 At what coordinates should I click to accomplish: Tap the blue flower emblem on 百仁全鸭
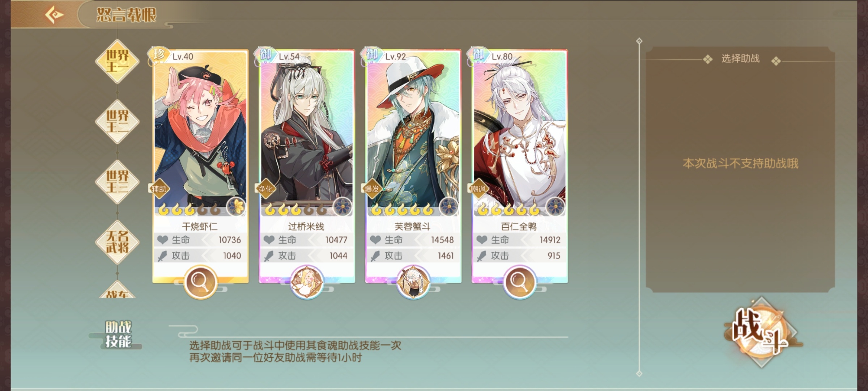[x=555, y=207]
